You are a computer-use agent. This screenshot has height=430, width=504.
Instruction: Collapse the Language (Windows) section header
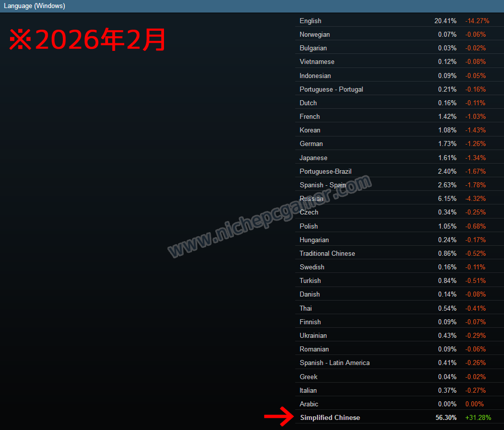click(x=35, y=6)
